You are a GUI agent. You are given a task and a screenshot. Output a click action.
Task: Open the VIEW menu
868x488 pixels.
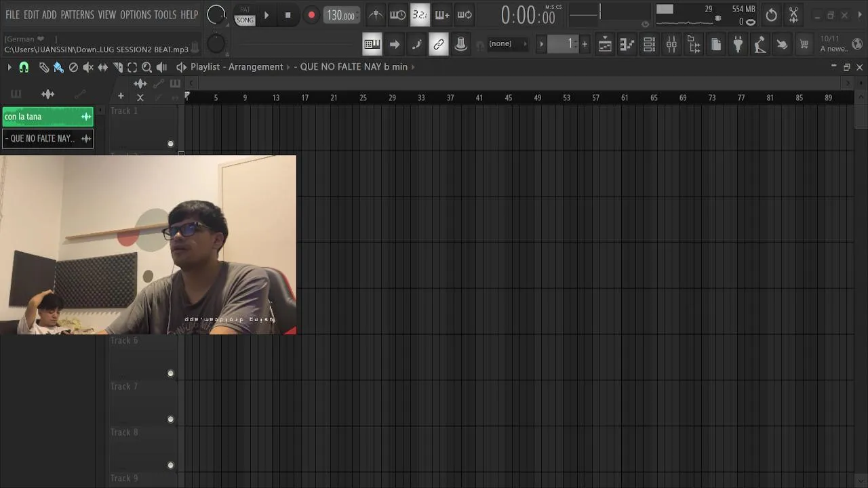click(107, 15)
